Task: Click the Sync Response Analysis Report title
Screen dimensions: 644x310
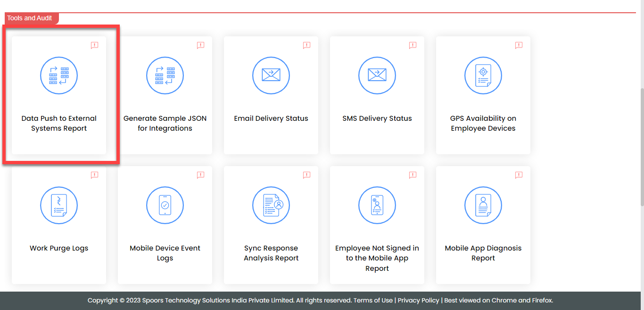Action: [x=271, y=253]
